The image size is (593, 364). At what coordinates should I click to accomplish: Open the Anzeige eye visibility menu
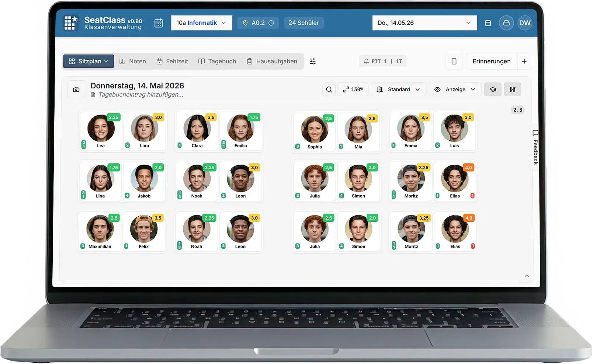455,90
